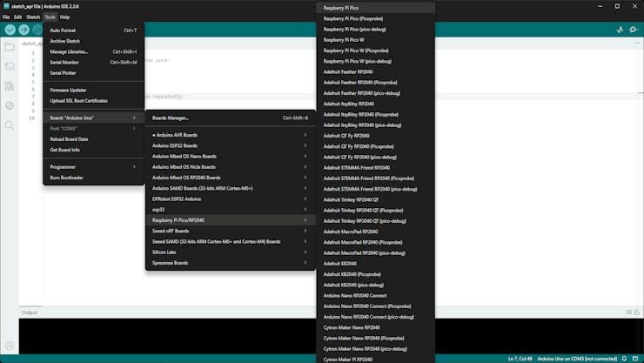
Task: Select Cytron Maker Pi RP2040 board
Action: [x=376, y=360]
